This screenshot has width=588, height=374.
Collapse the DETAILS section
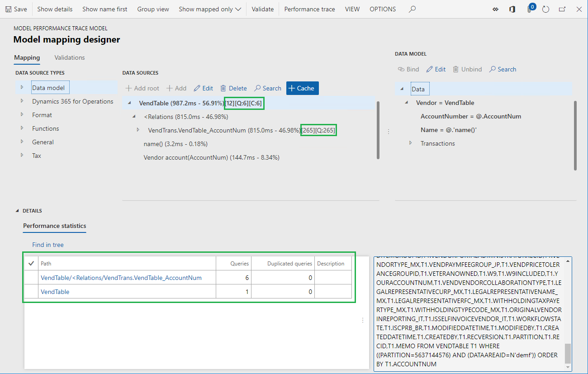pyautogui.click(x=18, y=211)
